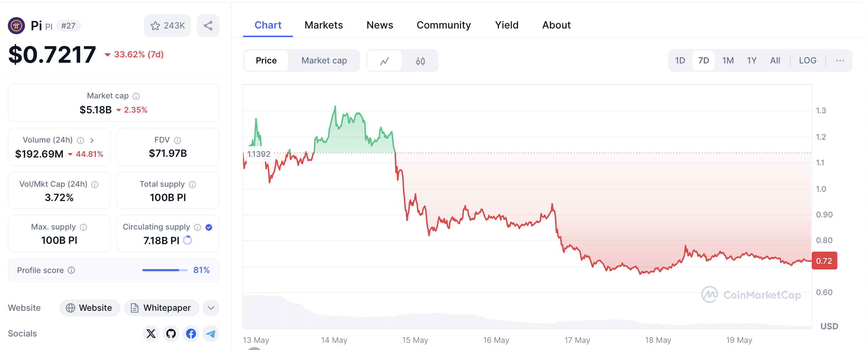Open the chart more options menu (three dots)
This screenshot has height=350, width=868.
(x=840, y=61)
